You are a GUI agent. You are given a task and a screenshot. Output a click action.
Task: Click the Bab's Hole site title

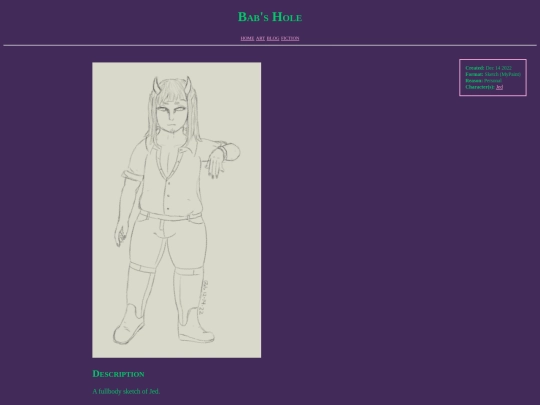point(270,17)
